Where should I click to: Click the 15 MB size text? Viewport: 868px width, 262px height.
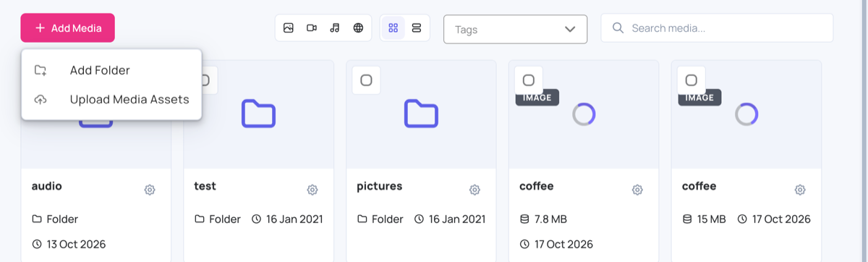pyautogui.click(x=711, y=219)
